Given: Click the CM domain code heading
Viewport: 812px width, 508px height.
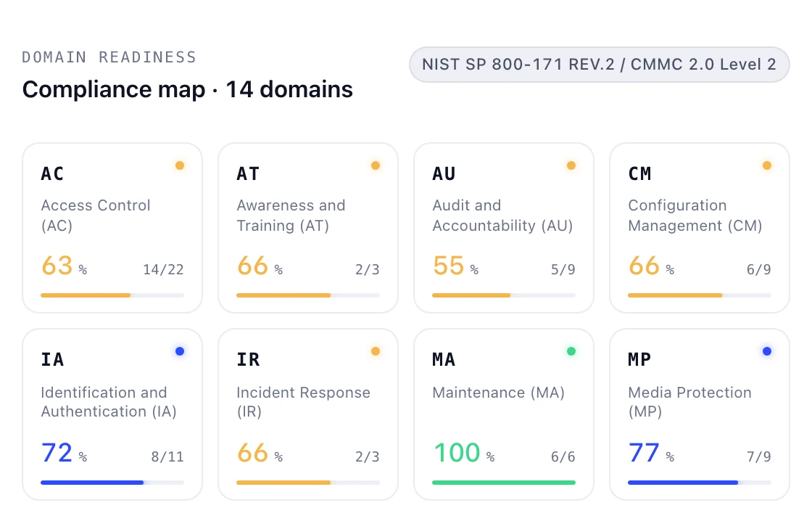Looking at the screenshot, I should click(639, 173).
